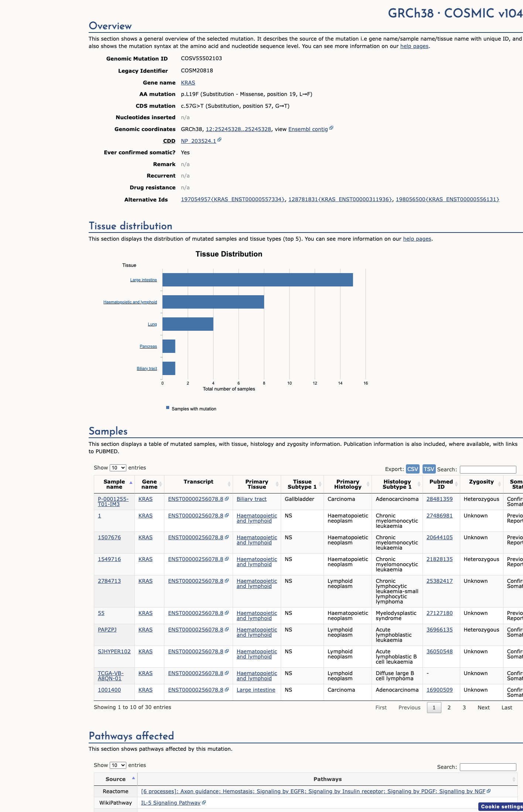Click the Biliary tract chart axis label

point(147,369)
